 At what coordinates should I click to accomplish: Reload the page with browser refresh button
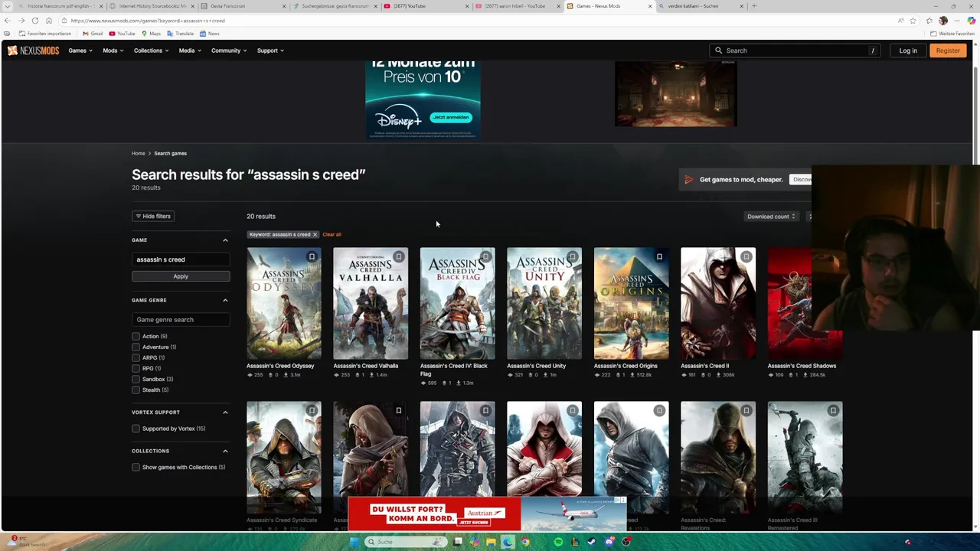click(35, 21)
